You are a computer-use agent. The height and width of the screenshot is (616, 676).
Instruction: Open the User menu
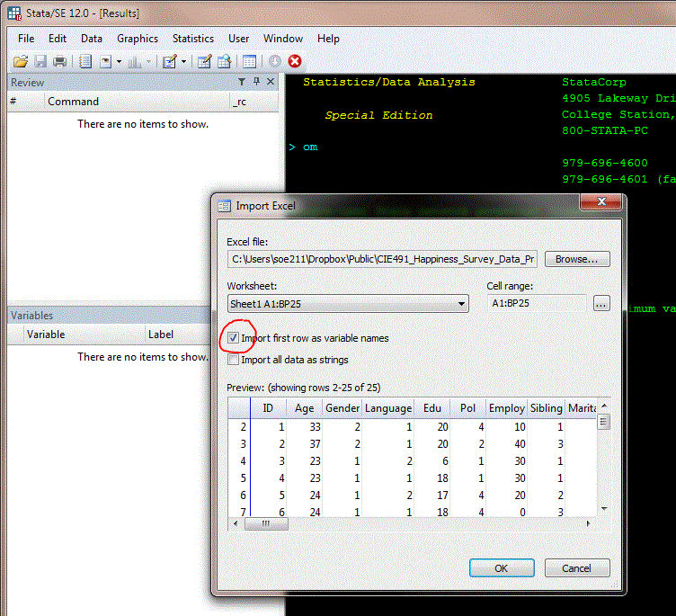pos(239,39)
